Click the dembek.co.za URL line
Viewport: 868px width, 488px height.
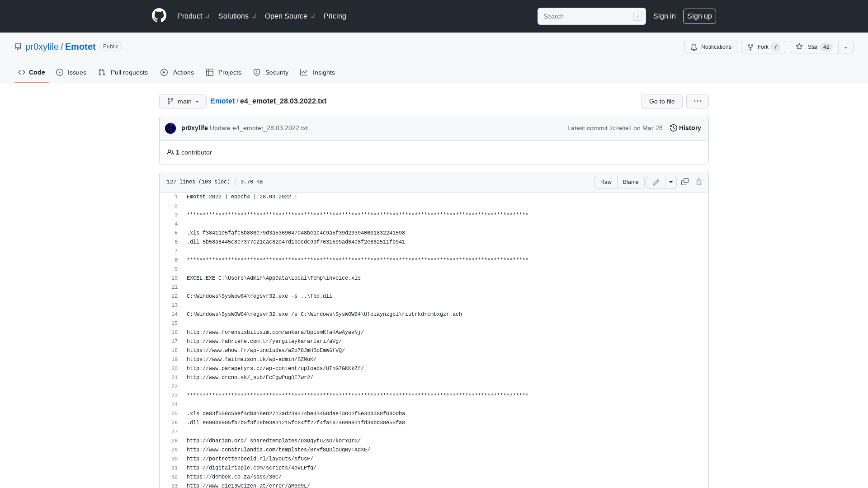coord(234,477)
